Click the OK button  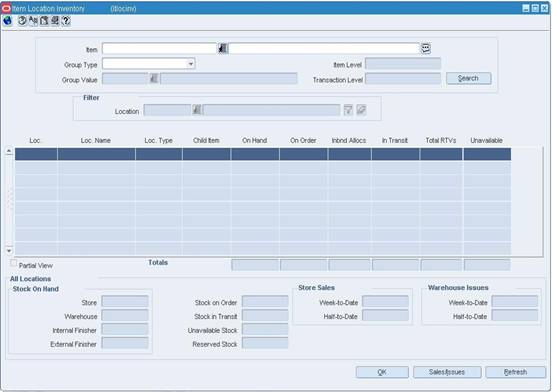pyautogui.click(x=382, y=372)
